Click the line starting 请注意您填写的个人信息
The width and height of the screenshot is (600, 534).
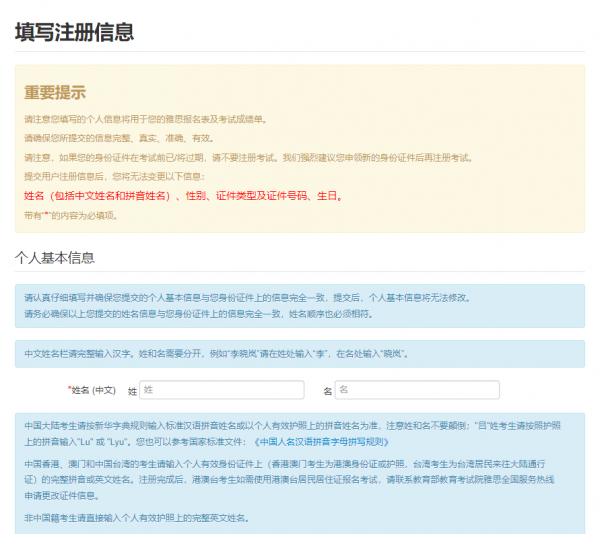[x=145, y=119]
